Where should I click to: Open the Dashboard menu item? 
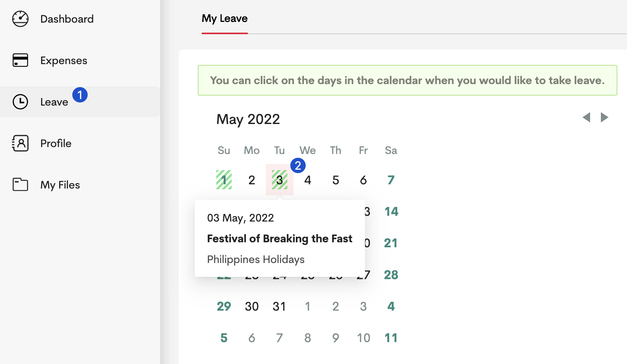click(x=67, y=19)
